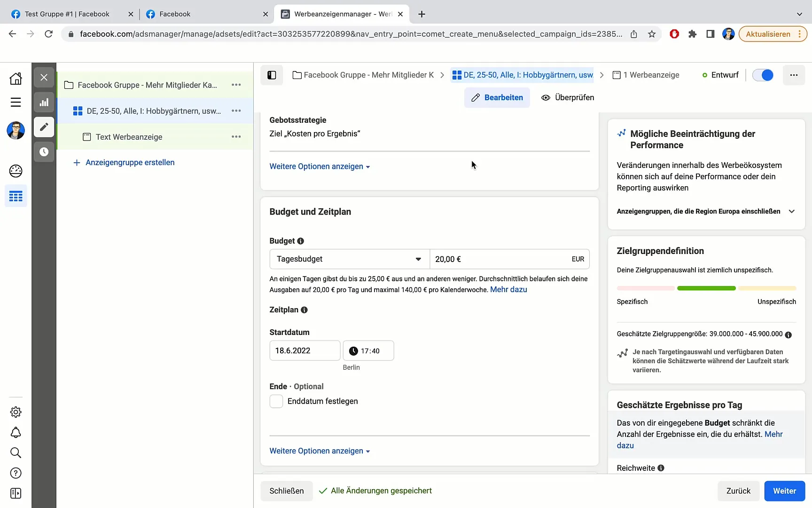Close the editing panel with X
The image size is (812, 508).
(44, 77)
